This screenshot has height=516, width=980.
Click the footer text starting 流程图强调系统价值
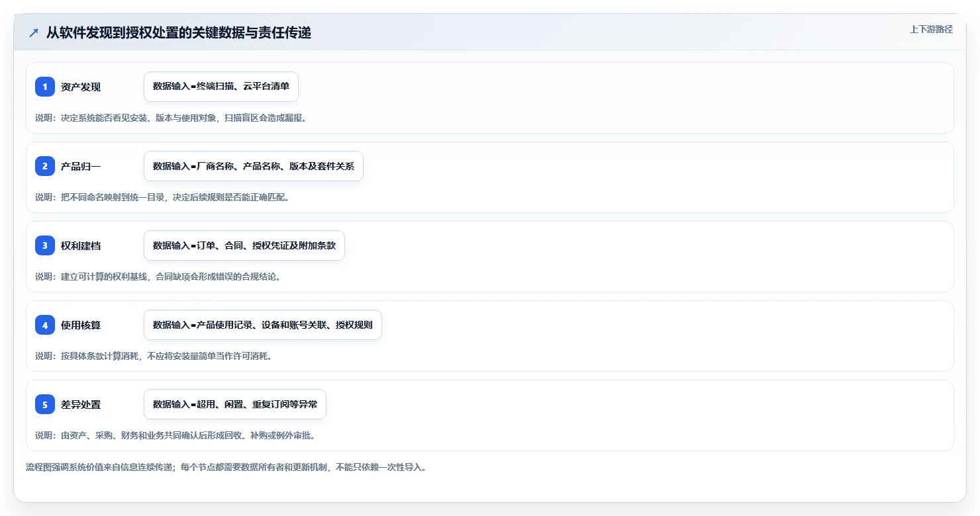pos(226,467)
